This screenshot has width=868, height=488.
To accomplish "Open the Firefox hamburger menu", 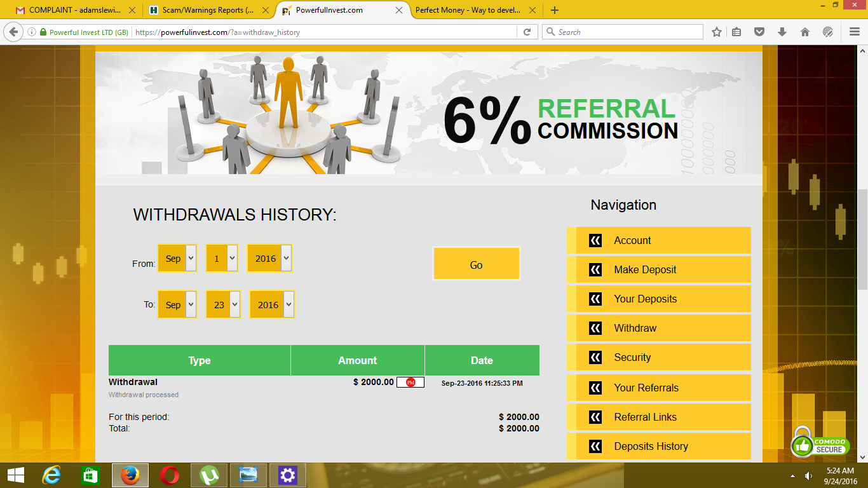I will coord(854,32).
